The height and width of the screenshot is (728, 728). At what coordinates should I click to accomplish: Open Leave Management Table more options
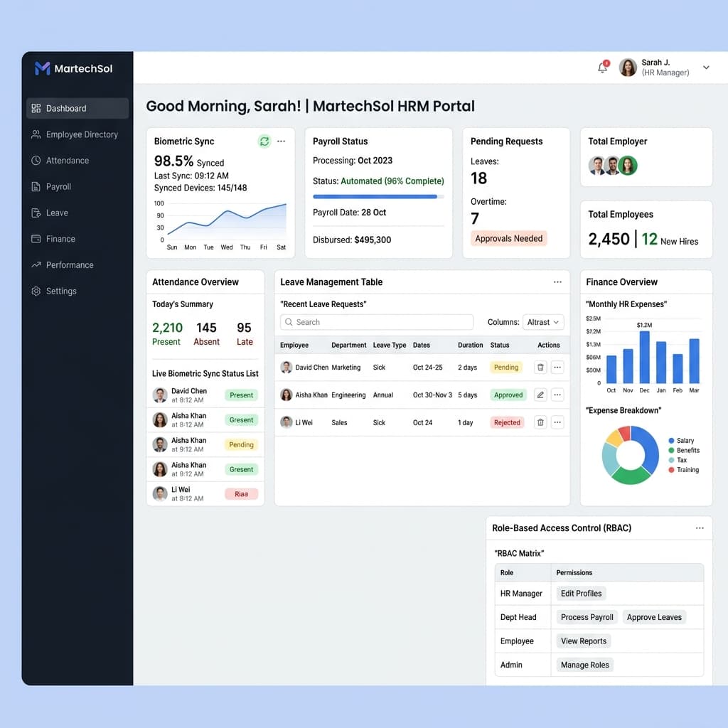(x=557, y=282)
